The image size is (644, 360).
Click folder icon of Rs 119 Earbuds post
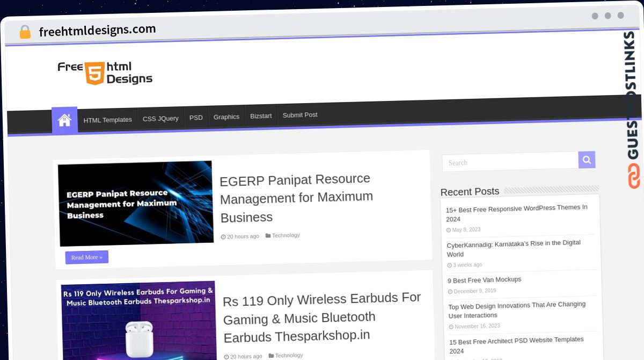point(271,355)
